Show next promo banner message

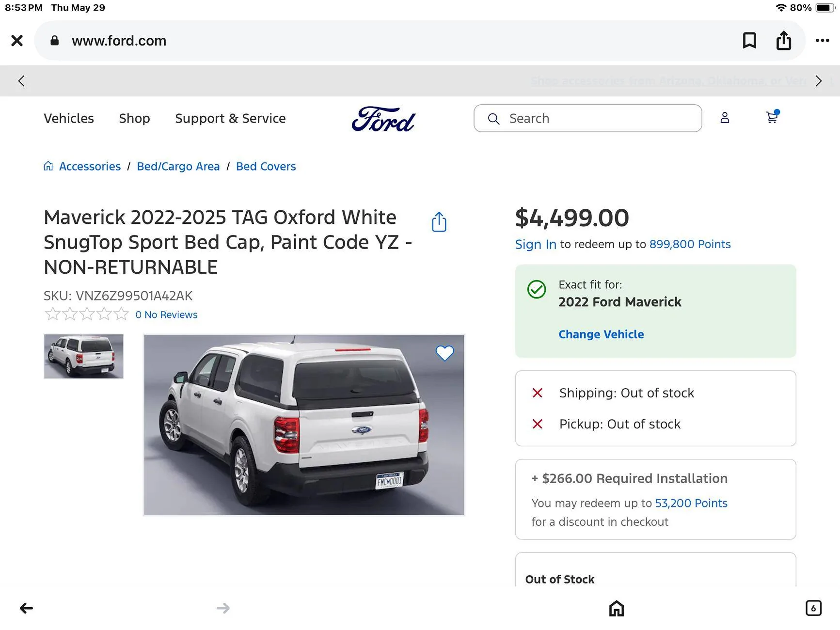coord(819,81)
